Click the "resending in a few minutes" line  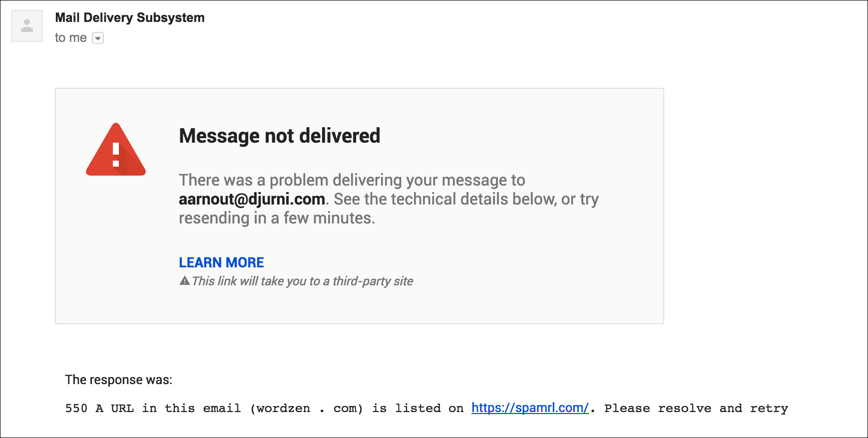click(277, 218)
